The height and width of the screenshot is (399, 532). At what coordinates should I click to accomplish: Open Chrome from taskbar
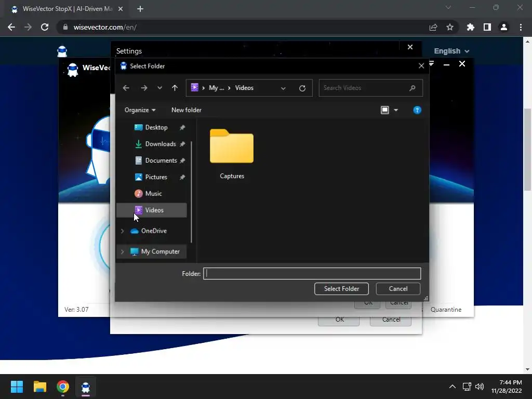[63, 387]
